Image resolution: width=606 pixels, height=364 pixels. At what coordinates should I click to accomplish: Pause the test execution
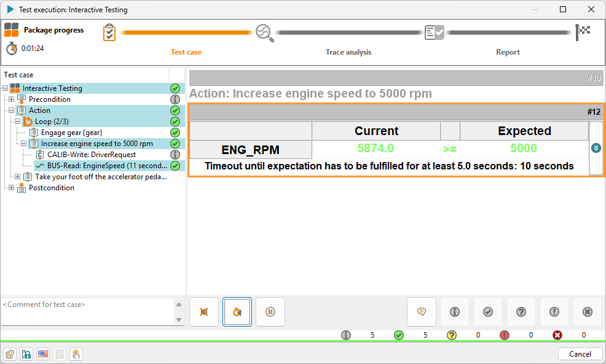click(x=270, y=312)
